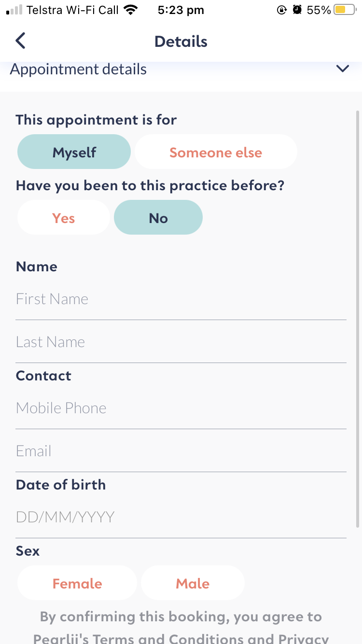362x644 pixels.
Task: Choose Someone else option
Action: 216,152
